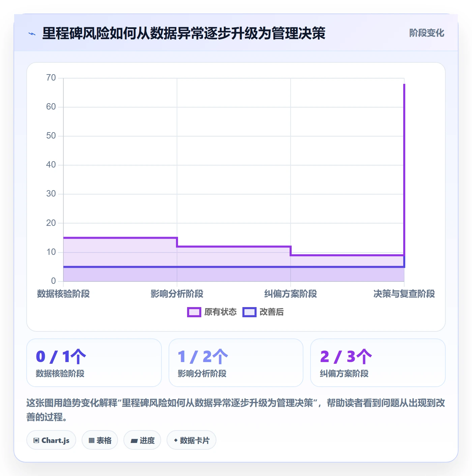Viewport: 472px width, 476px height.
Task: Click the y-axis value 20
Action: tap(51, 223)
